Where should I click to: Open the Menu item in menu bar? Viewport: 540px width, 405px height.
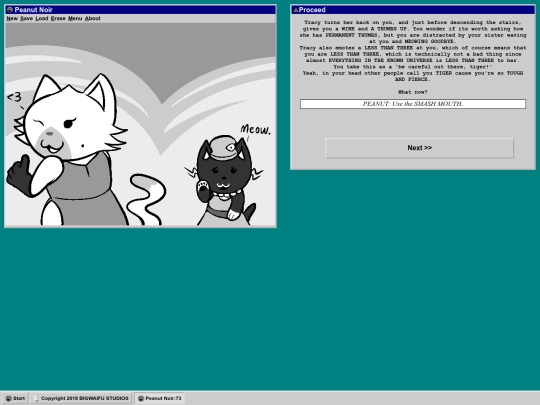click(x=75, y=19)
